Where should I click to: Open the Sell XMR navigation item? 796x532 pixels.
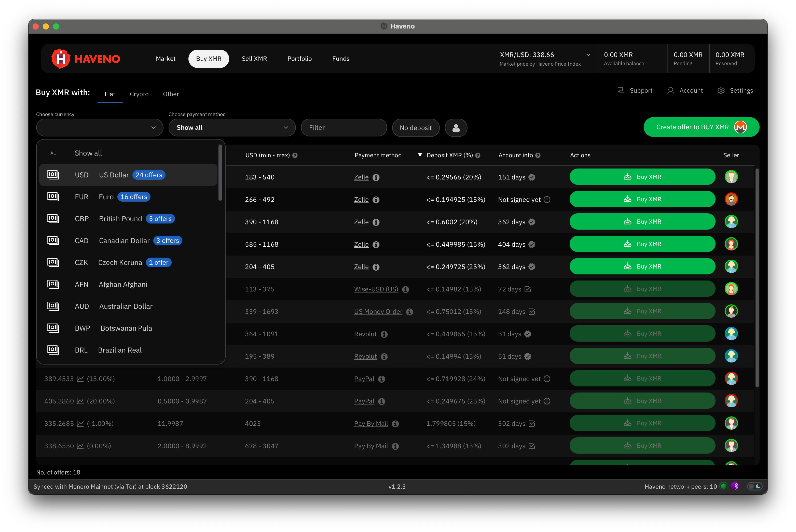tap(255, 58)
